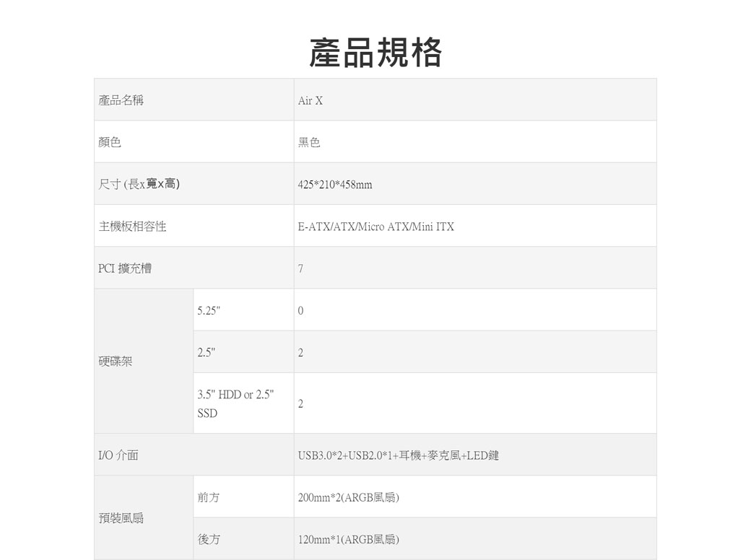Click the 硬碟架 category cell
The height and width of the screenshot is (560, 751).
click(116, 361)
